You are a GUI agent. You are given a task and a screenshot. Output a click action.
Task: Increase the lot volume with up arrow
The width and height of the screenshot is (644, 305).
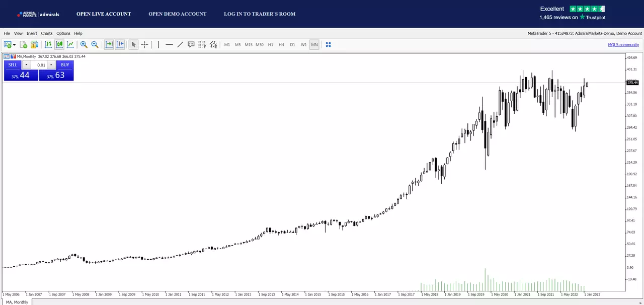(x=51, y=65)
